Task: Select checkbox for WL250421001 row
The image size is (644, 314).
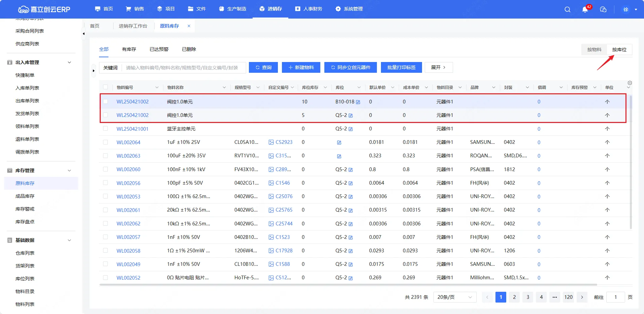Action: 105,129
